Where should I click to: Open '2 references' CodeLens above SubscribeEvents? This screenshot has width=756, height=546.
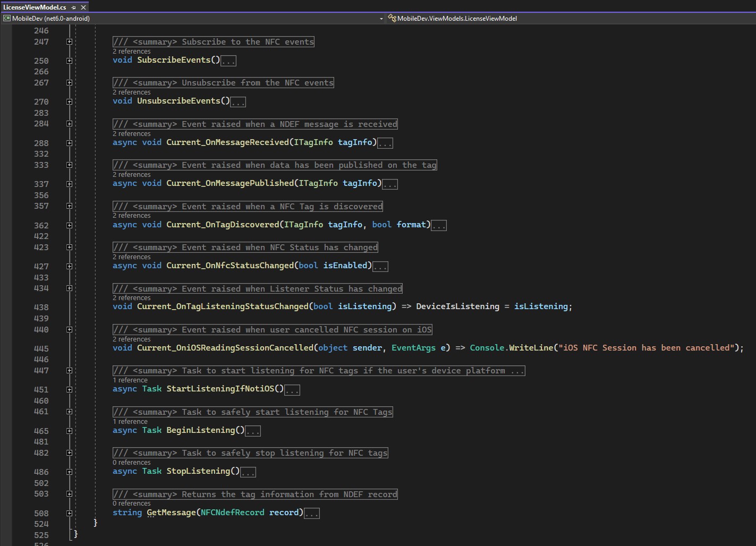(x=131, y=51)
